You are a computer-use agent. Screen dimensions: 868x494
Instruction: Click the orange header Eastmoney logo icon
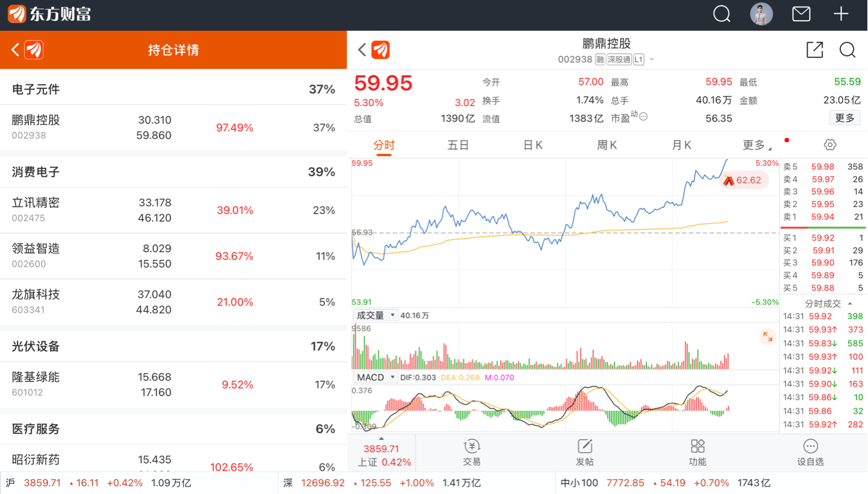34,50
